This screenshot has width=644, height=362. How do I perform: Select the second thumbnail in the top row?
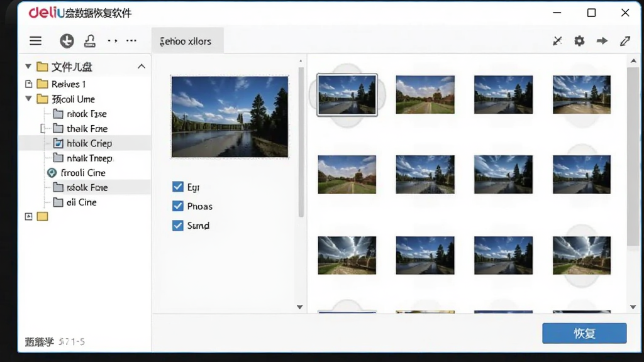pos(425,94)
